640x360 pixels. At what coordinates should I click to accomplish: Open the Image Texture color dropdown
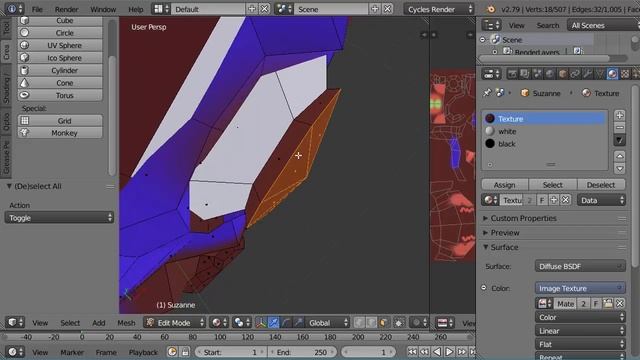(580, 289)
